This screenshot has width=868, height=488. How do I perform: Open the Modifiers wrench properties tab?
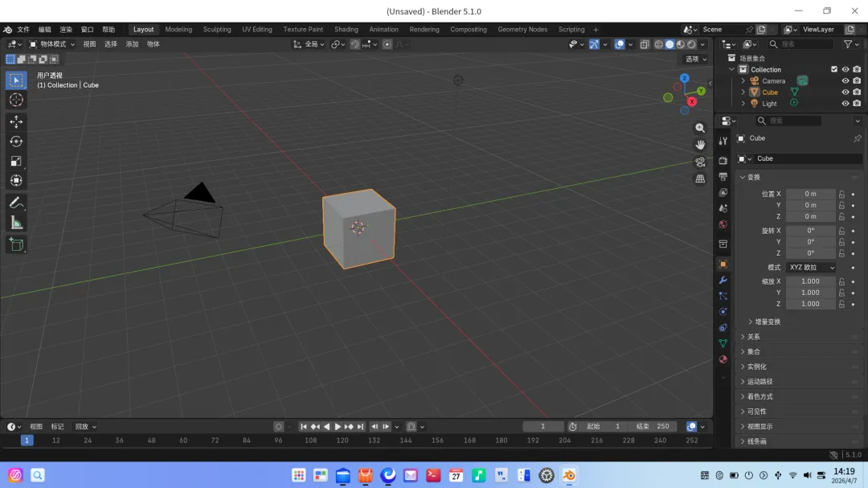pos(723,281)
